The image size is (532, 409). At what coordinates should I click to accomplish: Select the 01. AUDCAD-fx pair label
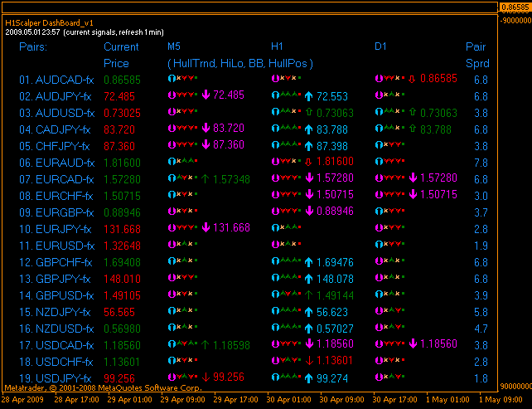click(56, 80)
